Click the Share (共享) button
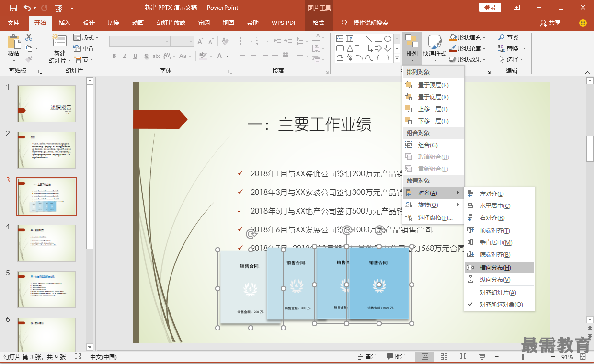This screenshot has width=594, height=364. (x=550, y=23)
